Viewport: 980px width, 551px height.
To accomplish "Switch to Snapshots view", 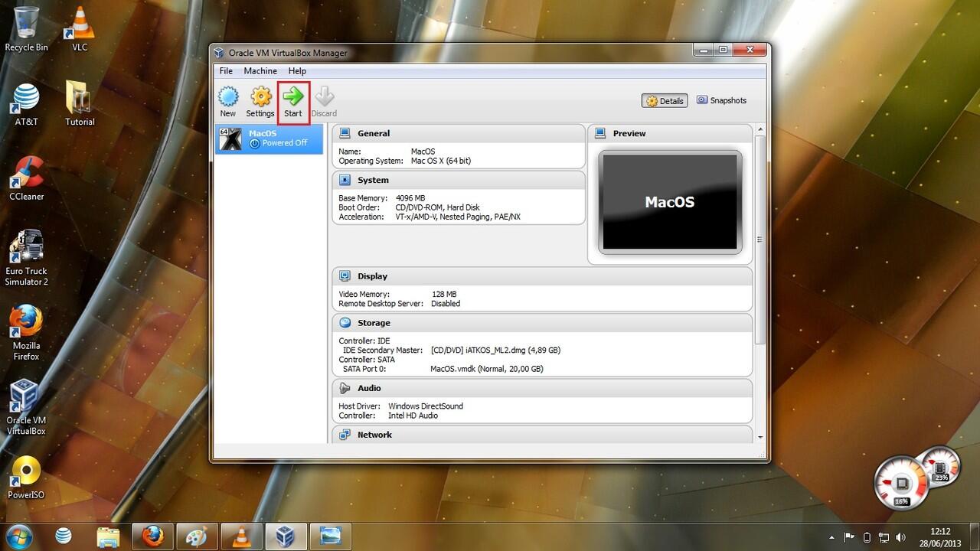I will [x=721, y=100].
